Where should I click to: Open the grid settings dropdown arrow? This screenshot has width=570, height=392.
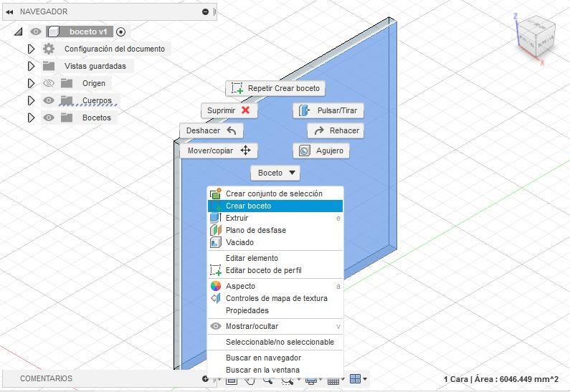343,380
